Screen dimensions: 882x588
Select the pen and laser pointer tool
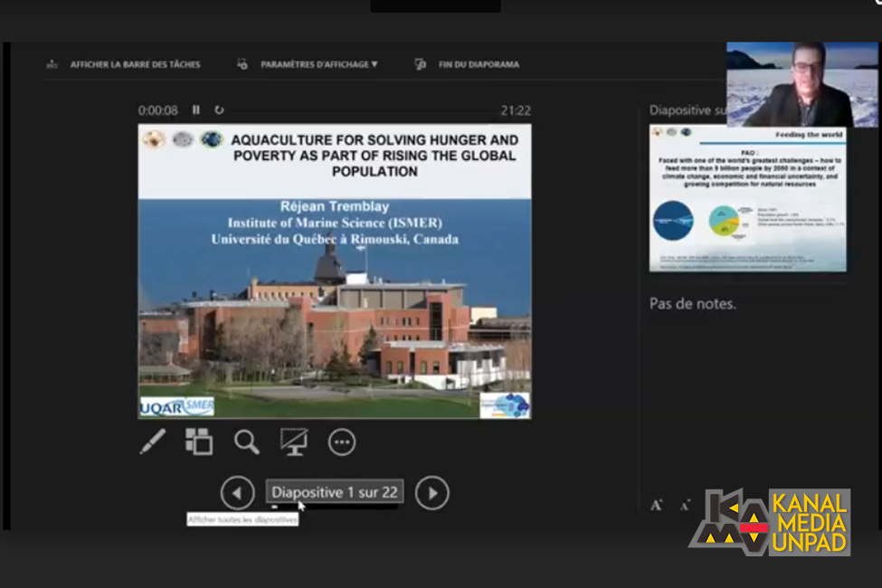coord(153,441)
